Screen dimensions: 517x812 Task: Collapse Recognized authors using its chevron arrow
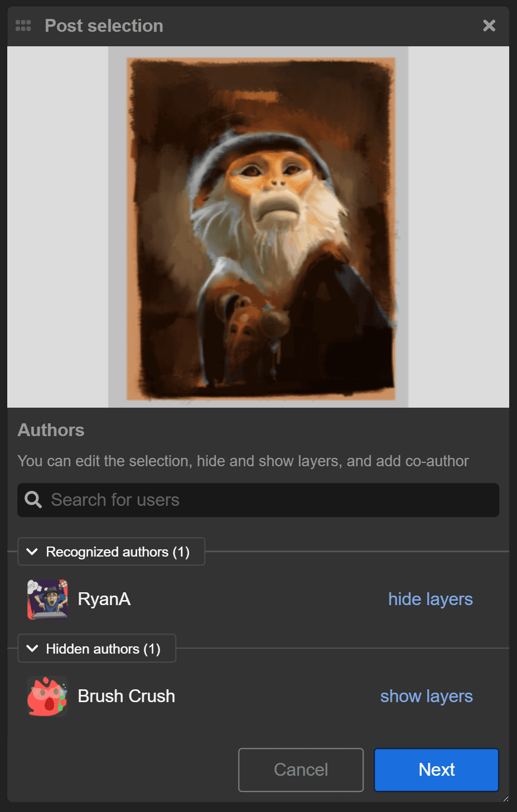click(32, 552)
